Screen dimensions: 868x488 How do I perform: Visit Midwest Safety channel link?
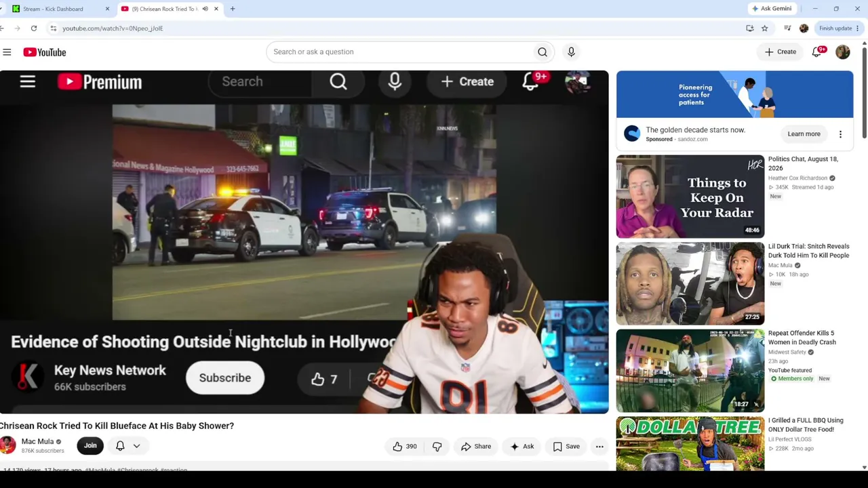point(787,352)
